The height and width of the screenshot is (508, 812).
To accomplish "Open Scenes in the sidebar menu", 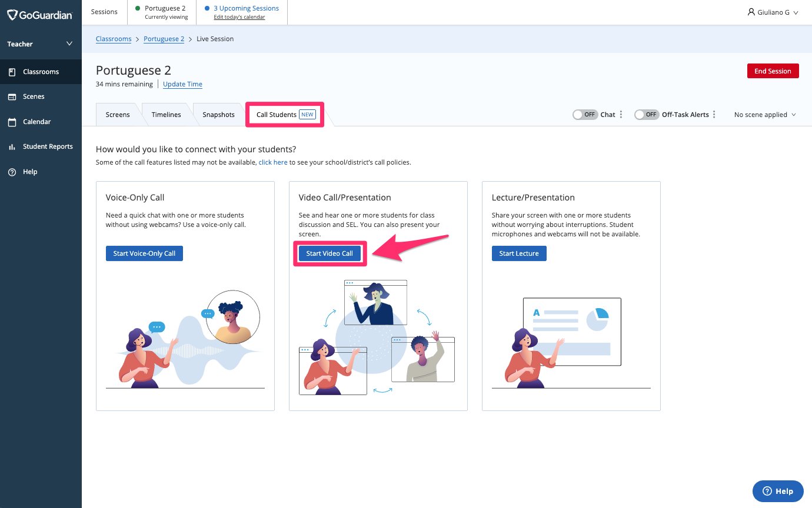I will pos(41,96).
